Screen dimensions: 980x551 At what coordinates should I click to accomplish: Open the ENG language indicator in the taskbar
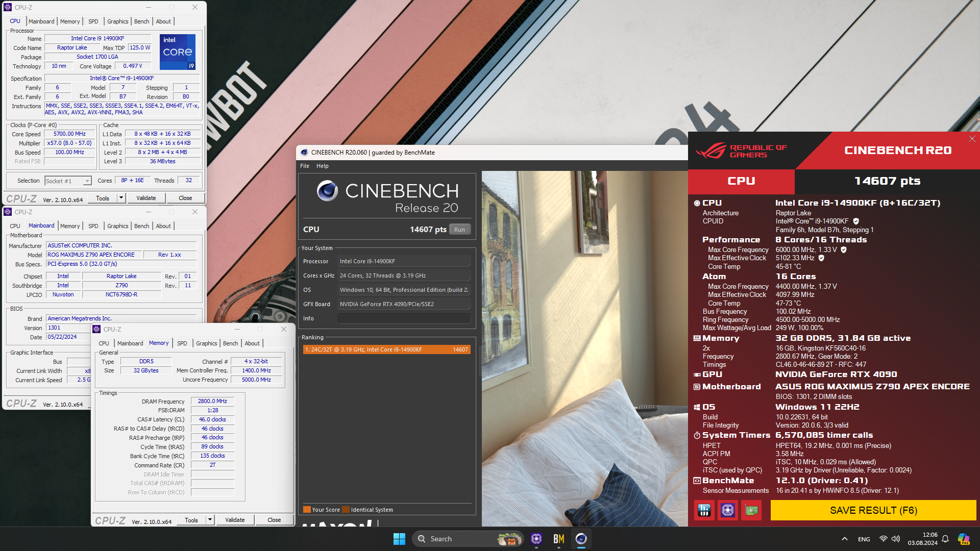pyautogui.click(x=864, y=539)
